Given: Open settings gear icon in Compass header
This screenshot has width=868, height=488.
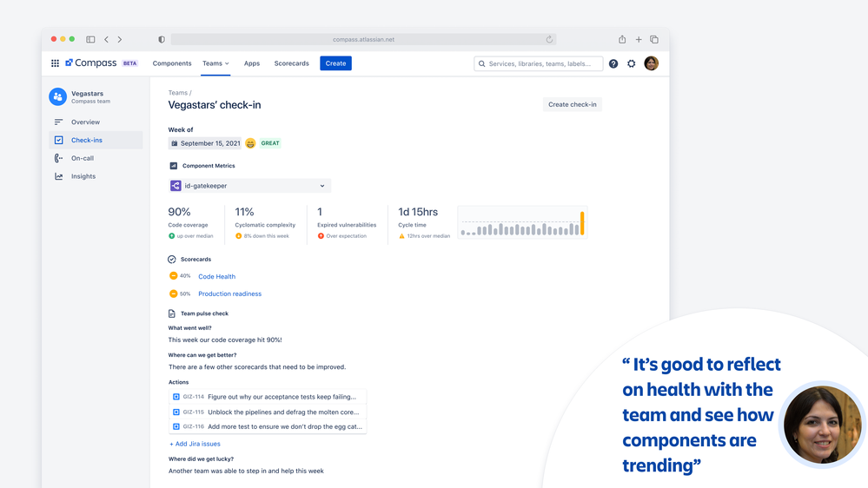Looking at the screenshot, I should 631,63.
